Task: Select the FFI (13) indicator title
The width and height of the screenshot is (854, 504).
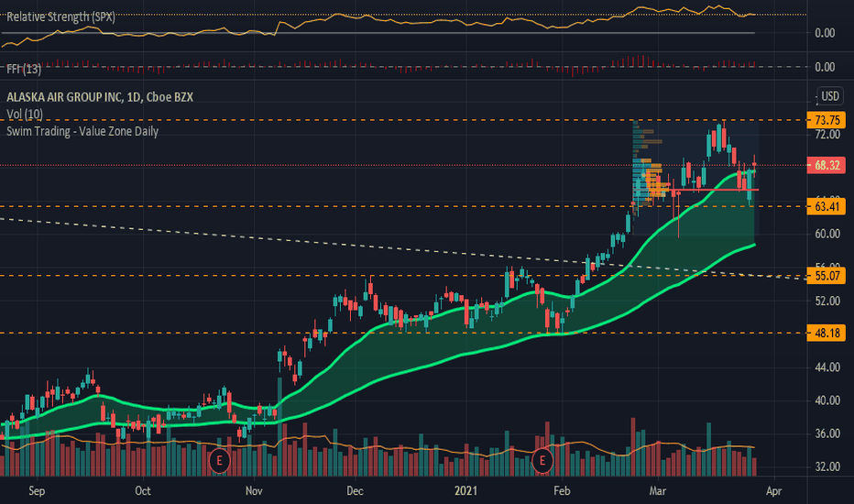Action: click(24, 70)
